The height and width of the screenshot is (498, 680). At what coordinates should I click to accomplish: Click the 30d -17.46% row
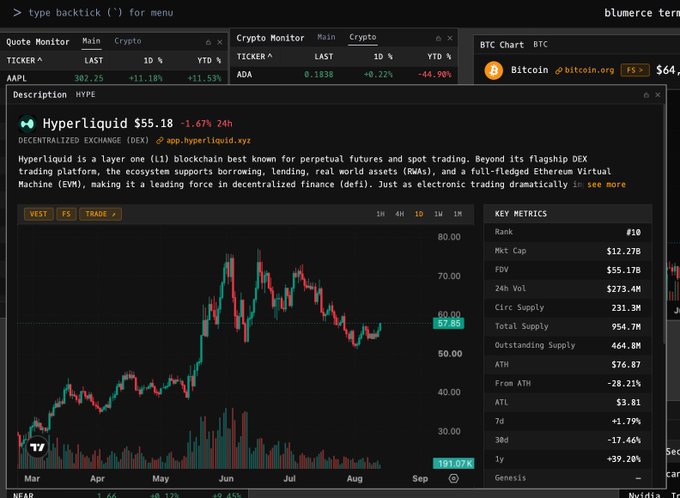click(568, 440)
